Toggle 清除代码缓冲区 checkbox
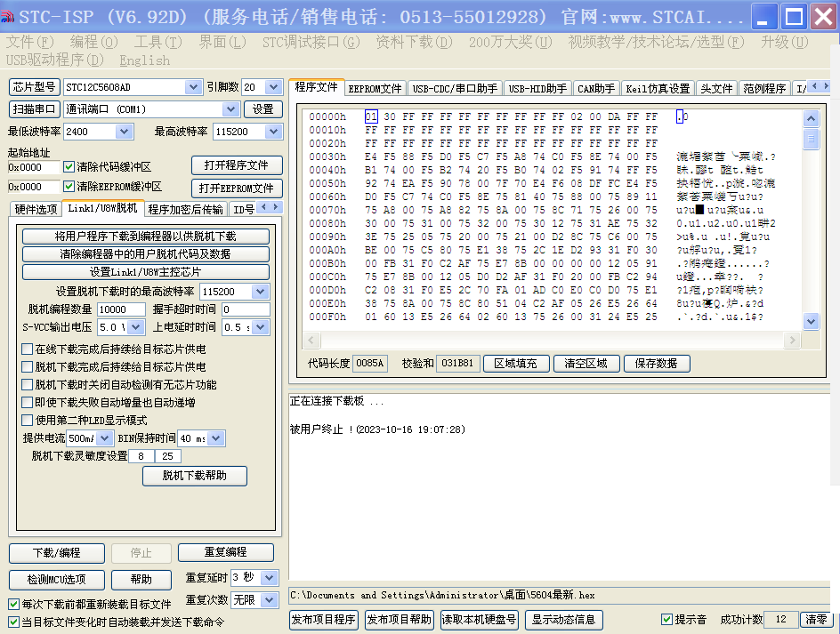Image resolution: width=840 pixels, height=634 pixels. click(x=69, y=166)
